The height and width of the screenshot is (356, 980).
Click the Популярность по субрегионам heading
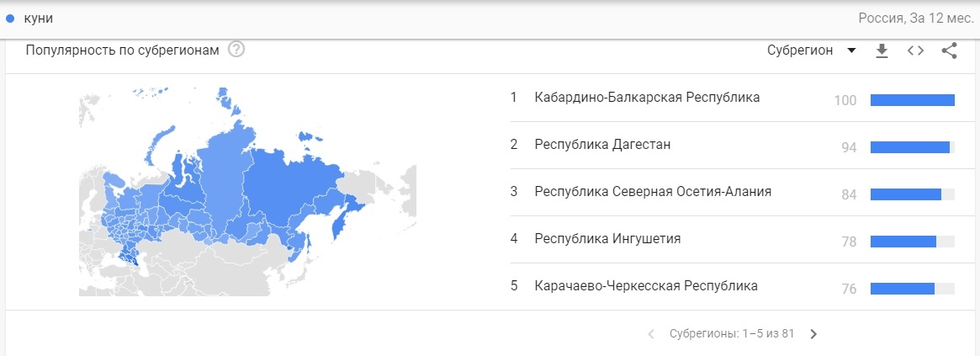[x=122, y=50]
